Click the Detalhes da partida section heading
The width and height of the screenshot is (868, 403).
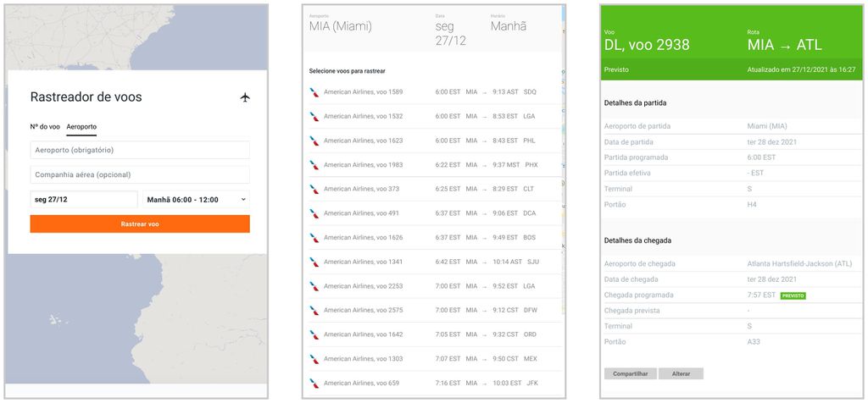[x=635, y=102]
